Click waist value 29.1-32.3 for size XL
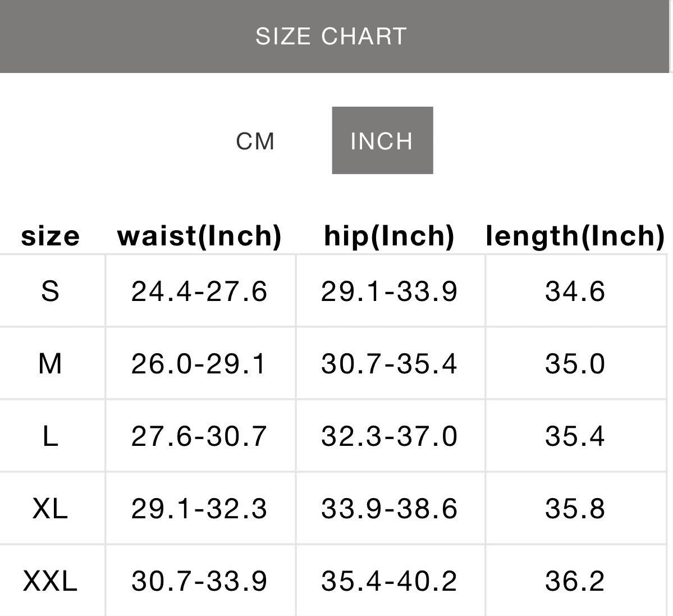The width and height of the screenshot is (673, 616). 199,509
